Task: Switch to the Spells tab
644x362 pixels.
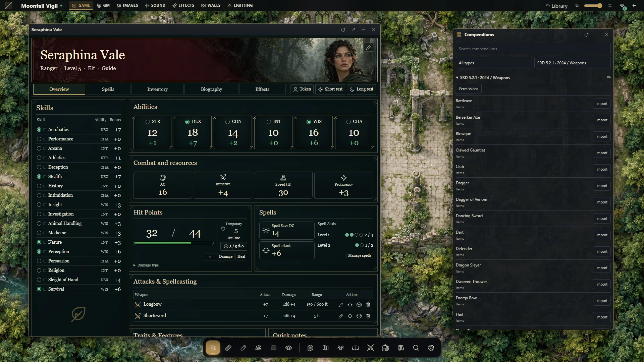Action: 108,89
